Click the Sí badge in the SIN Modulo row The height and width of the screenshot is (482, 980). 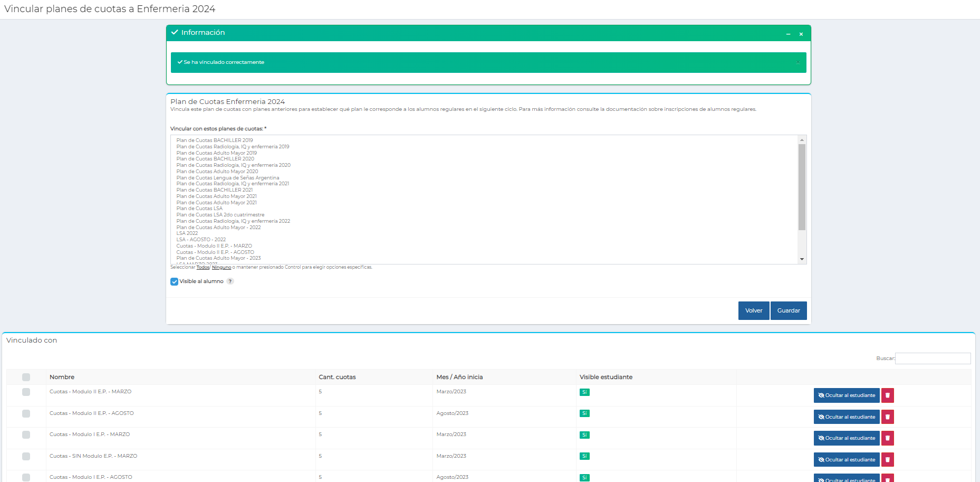(x=584, y=456)
